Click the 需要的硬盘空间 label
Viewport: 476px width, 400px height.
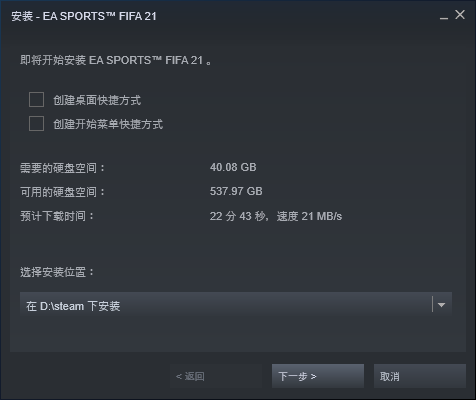pos(62,168)
